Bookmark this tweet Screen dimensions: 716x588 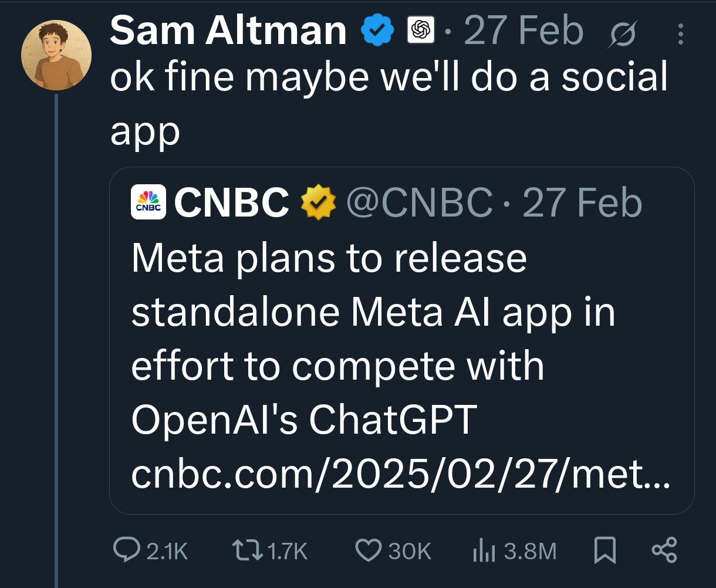coord(605,550)
